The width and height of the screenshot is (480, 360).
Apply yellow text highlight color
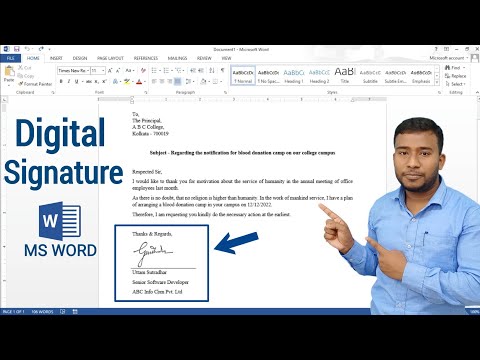(127, 82)
